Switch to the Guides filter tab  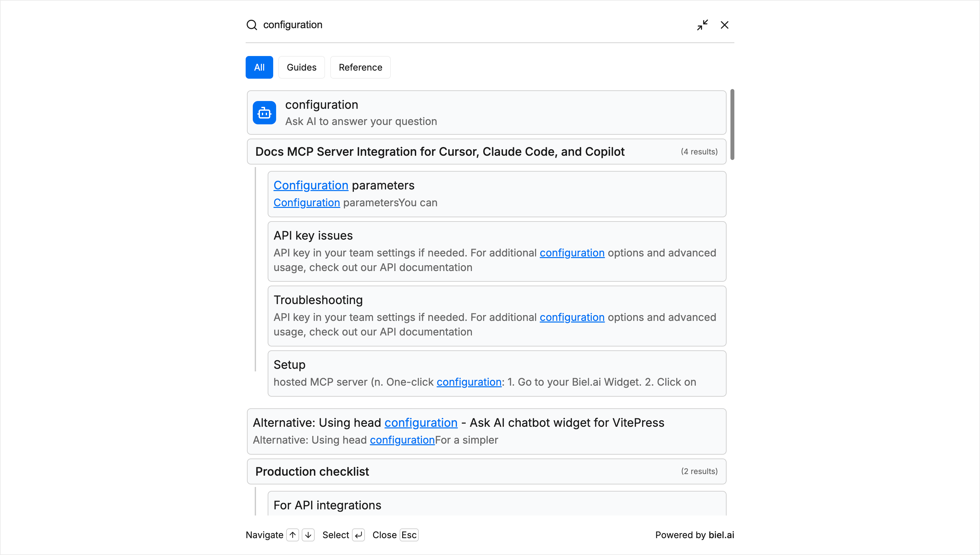(x=301, y=67)
